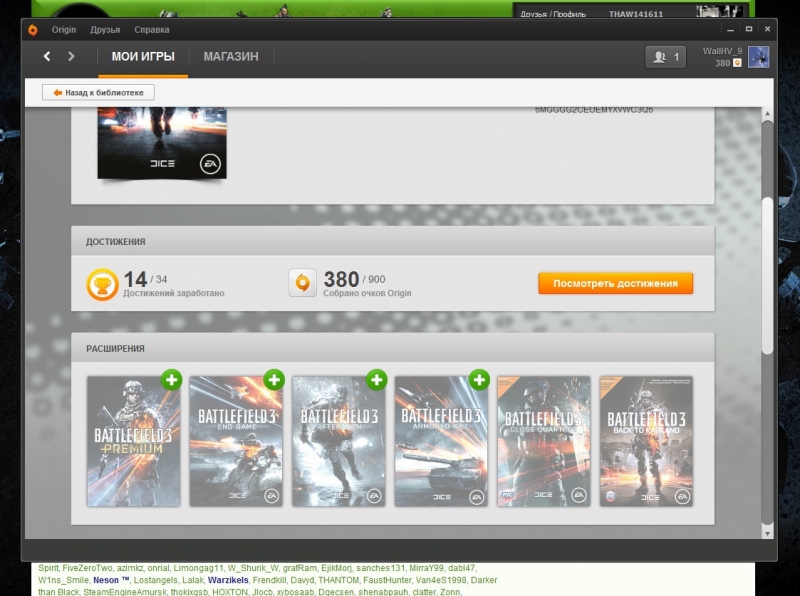Click the Origin points icon beside 380
Screen dimensions: 800x596
[x=303, y=283]
